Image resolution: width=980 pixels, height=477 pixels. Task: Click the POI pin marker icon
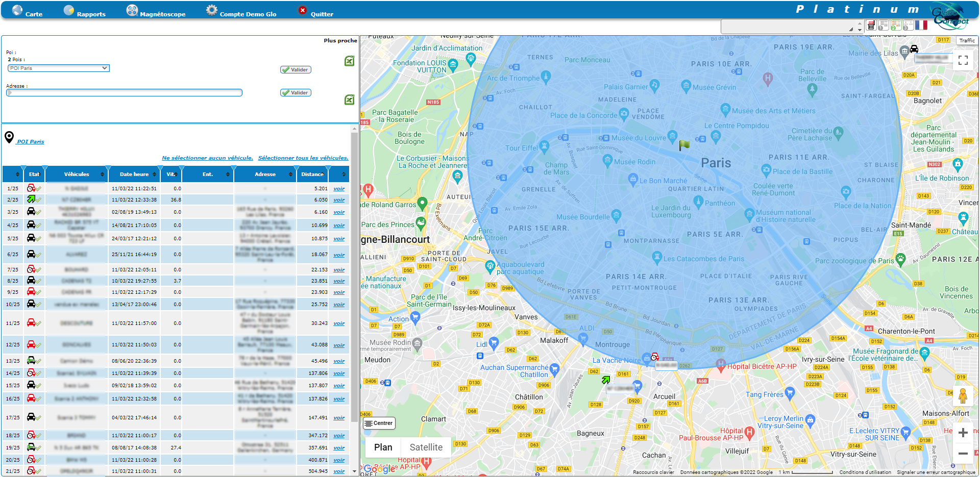(x=9, y=137)
